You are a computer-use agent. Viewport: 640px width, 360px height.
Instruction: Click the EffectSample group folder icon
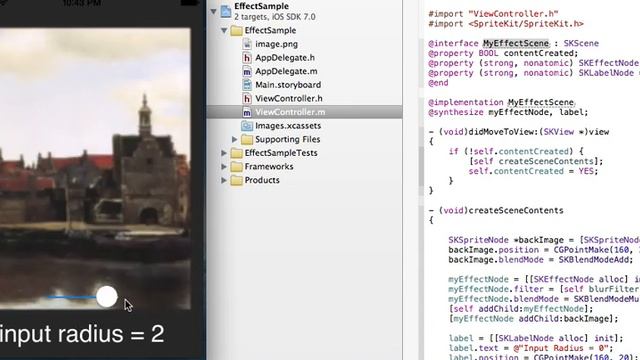(236, 31)
